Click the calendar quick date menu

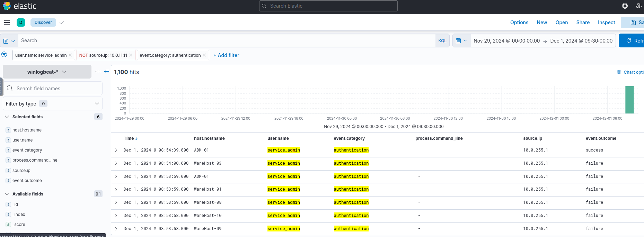pos(461,41)
